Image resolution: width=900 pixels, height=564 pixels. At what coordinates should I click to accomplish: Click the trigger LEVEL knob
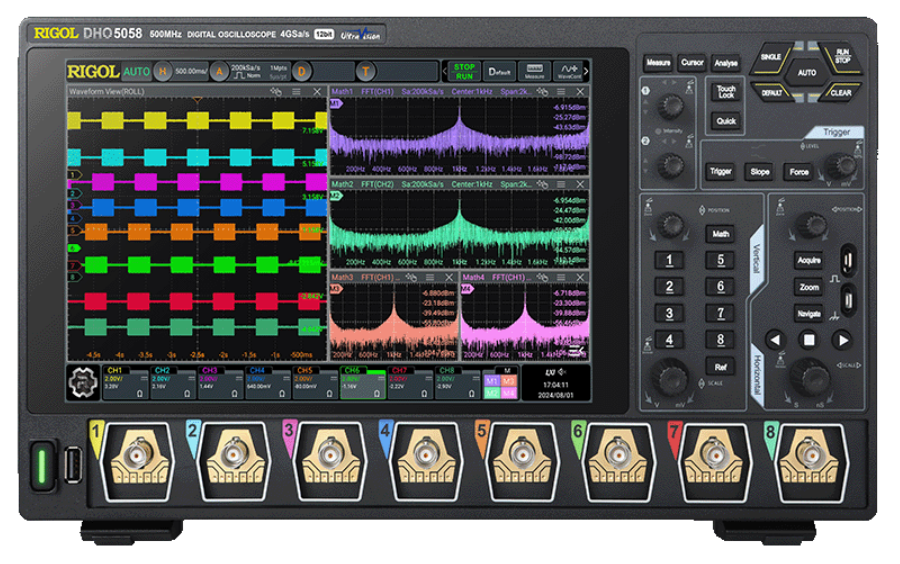point(840,166)
